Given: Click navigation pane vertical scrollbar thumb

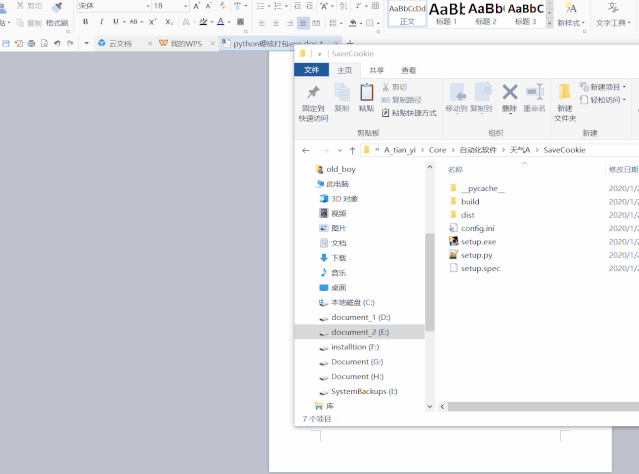Looking at the screenshot, I should coord(430,282).
